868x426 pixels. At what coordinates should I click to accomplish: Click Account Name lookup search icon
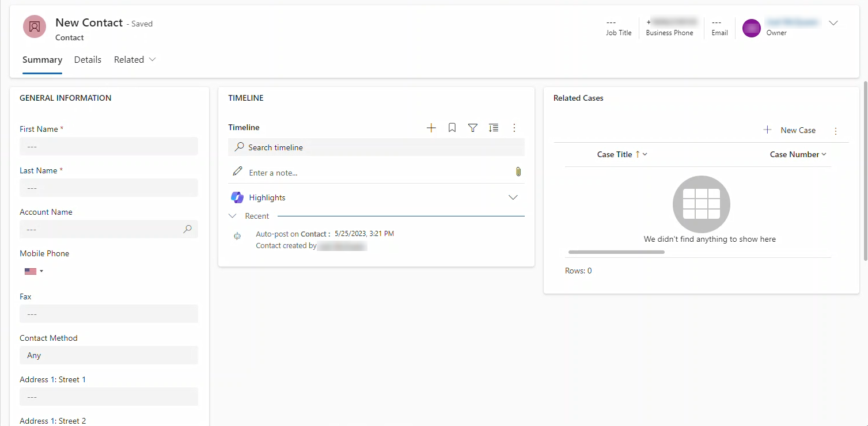click(187, 229)
